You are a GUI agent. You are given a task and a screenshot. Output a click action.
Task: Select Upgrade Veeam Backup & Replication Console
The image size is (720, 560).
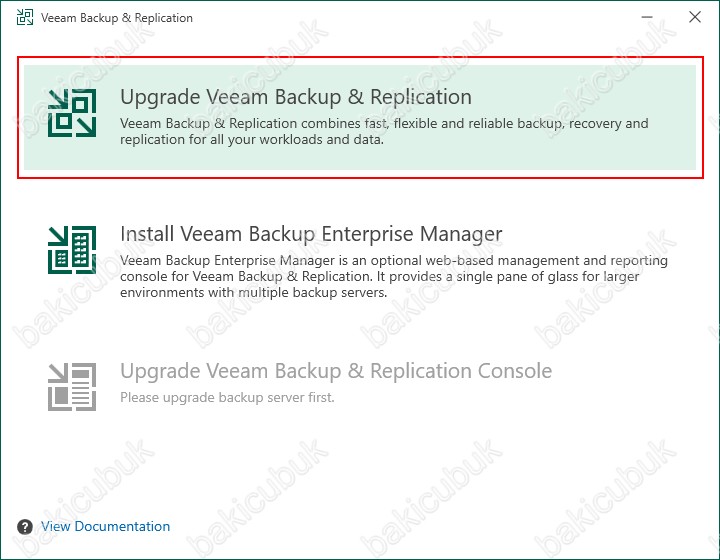336,371
